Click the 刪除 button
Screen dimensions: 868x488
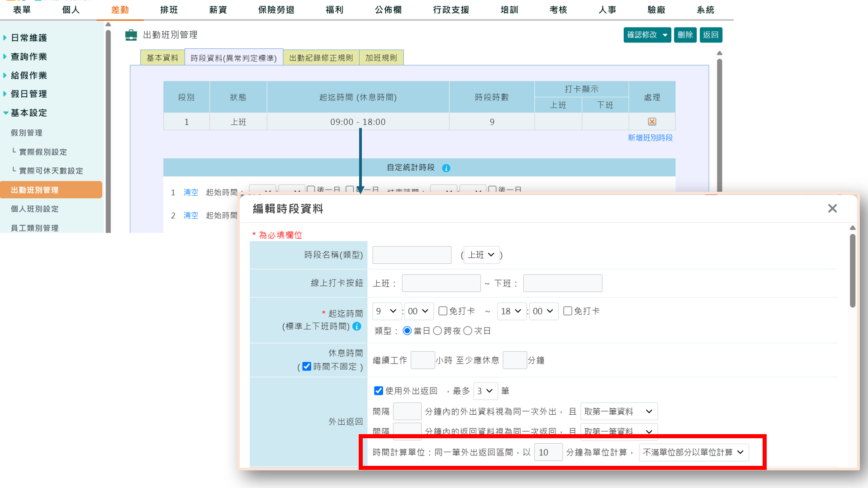coord(685,35)
